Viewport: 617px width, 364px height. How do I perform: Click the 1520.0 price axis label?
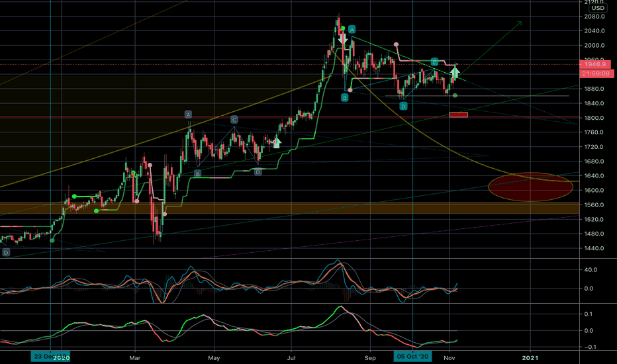(594, 219)
